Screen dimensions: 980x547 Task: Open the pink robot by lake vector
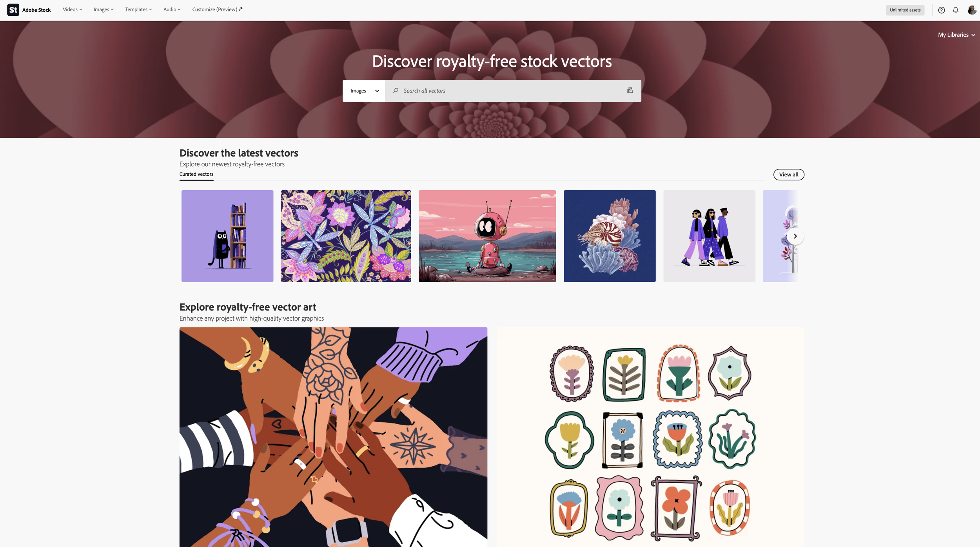click(x=487, y=236)
